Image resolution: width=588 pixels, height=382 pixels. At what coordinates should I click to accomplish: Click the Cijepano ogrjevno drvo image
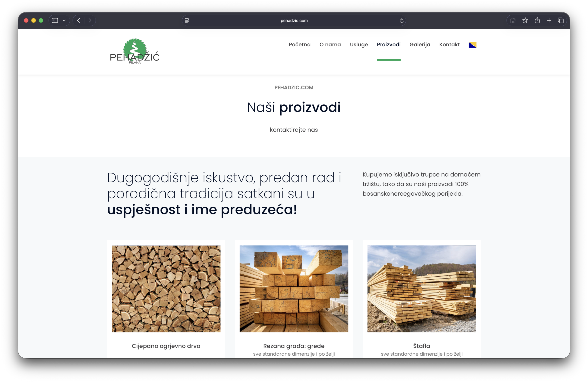pyautogui.click(x=166, y=289)
